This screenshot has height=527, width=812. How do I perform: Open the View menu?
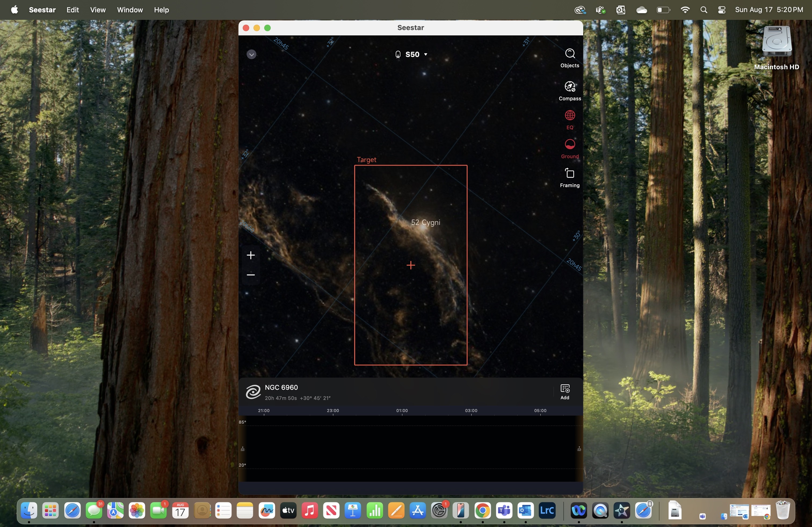[97, 10]
